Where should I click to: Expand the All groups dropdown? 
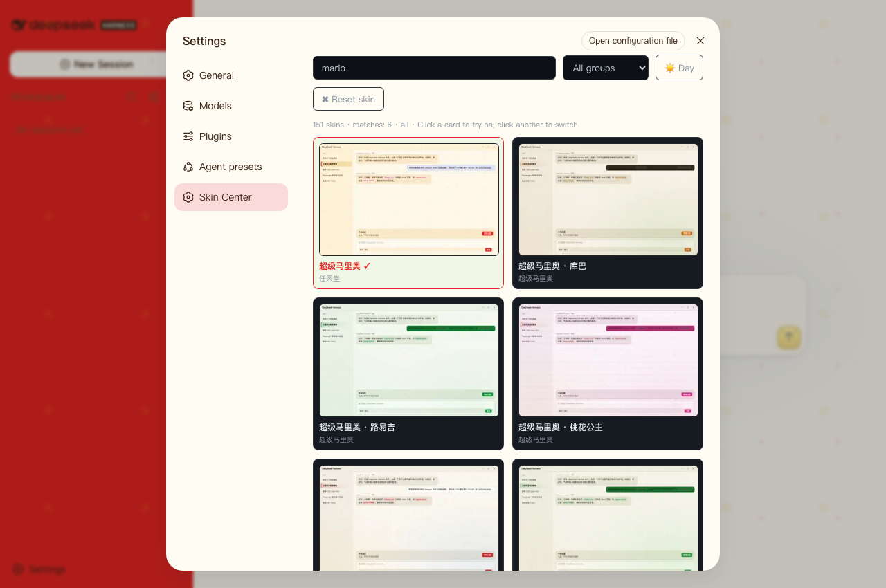tap(606, 68)
